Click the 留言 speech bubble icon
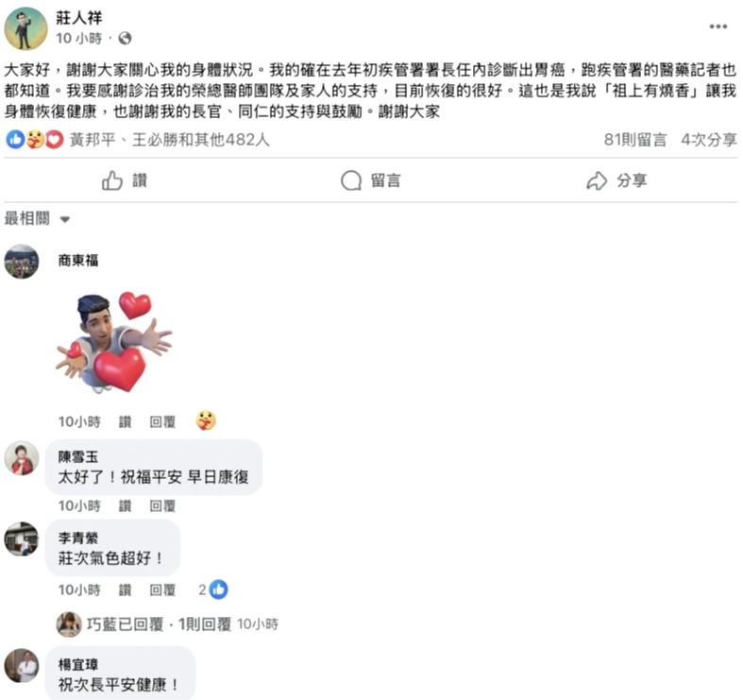This screenshot has width=743, height=700. point(351,180)
